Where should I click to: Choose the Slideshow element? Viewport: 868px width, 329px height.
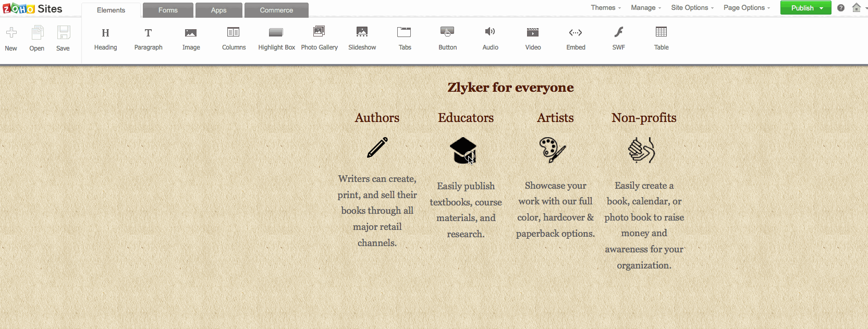tap(362, 38)
